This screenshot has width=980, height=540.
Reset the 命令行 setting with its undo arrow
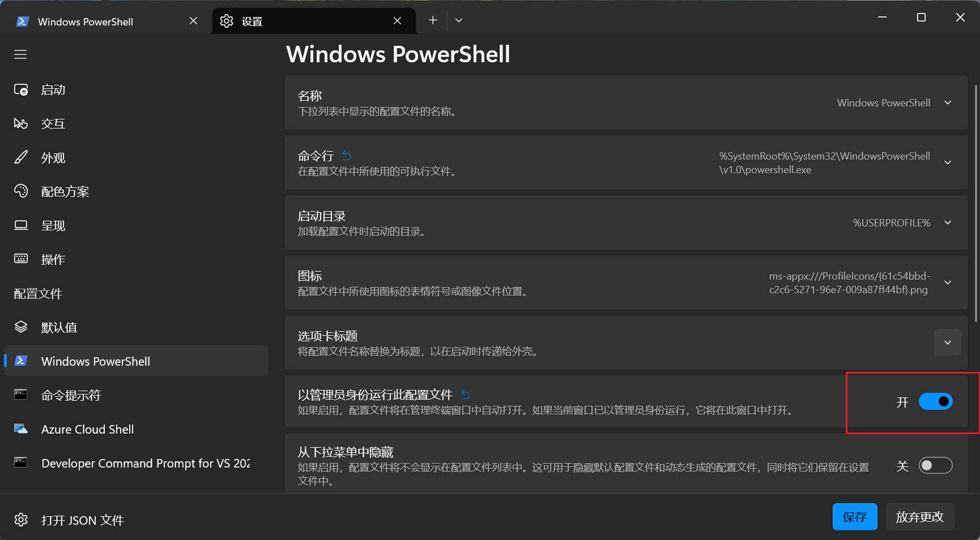click(x=347, y=156)
